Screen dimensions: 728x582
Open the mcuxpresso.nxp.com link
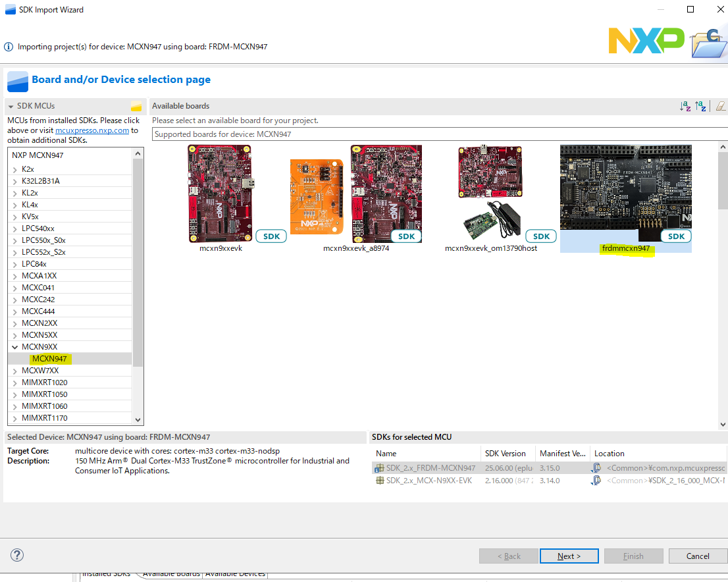point(92,130)
